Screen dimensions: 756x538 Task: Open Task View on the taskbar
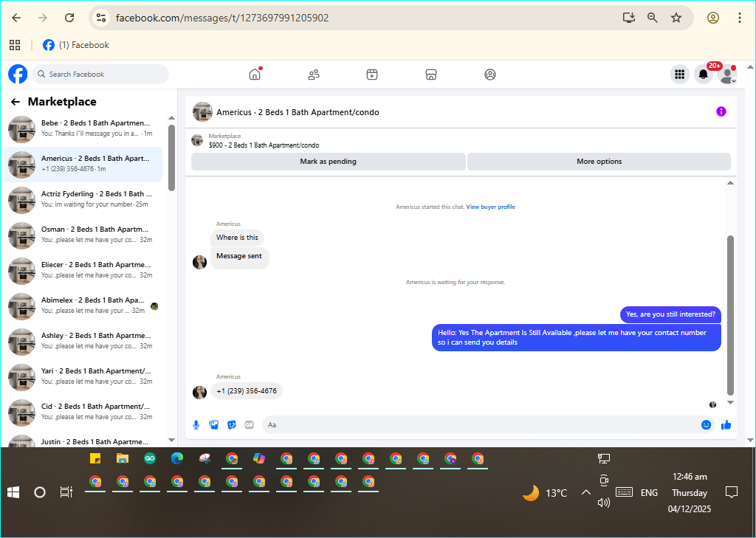click(66, 492)
